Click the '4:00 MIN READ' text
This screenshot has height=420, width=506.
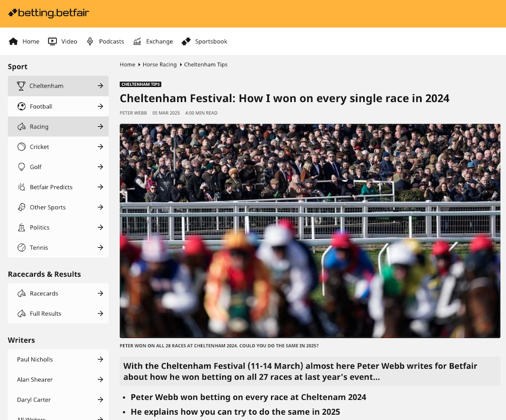pos(202,113)
